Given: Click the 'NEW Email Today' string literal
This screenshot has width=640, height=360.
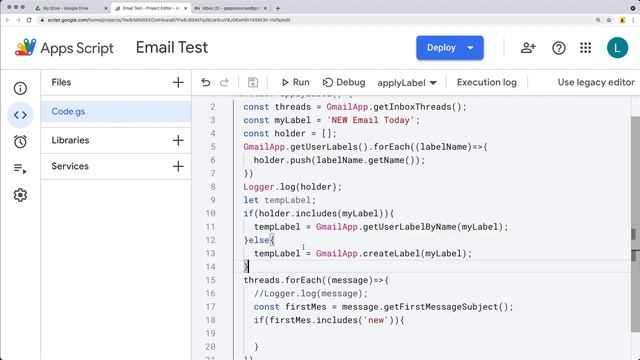Looking at the screenshot, I should click(370, 120).
